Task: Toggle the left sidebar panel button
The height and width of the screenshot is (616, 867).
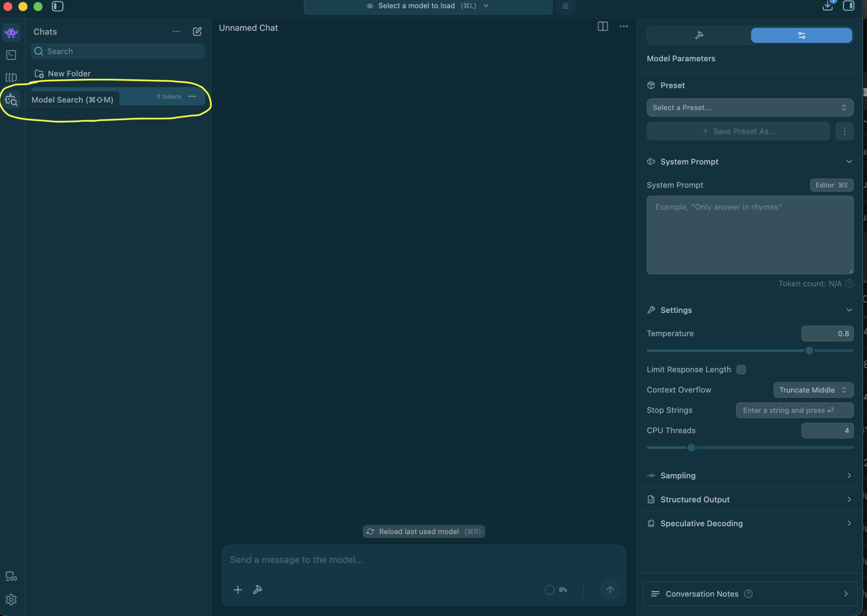Action: (58, 6)
